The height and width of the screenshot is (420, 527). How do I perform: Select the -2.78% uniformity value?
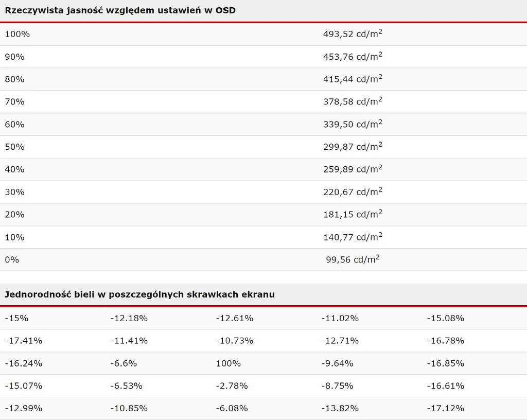click(232, 386)
